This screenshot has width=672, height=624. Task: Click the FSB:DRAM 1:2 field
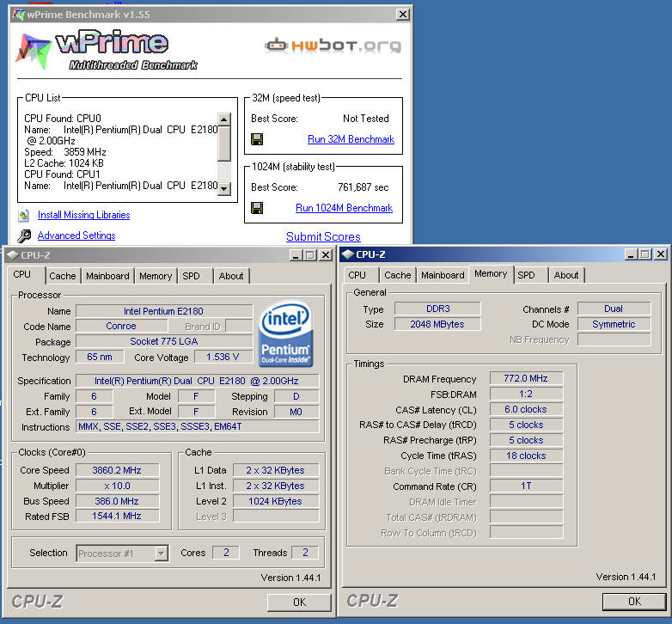[526, 394]
